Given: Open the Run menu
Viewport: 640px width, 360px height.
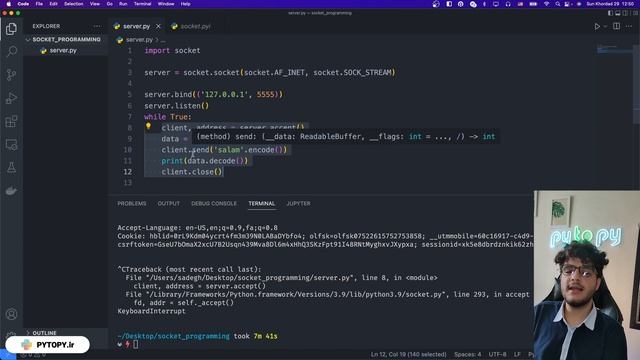Looking at the screenshot, I should (x=123, y=4).
